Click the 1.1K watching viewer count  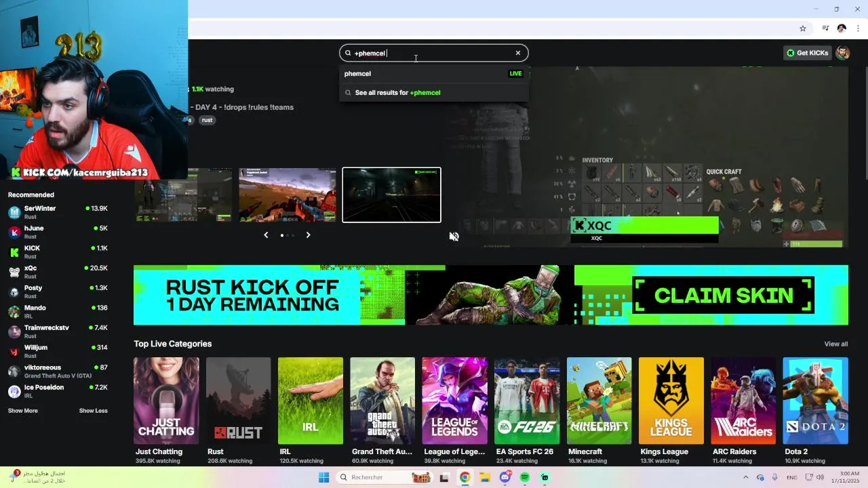[213, 89]
